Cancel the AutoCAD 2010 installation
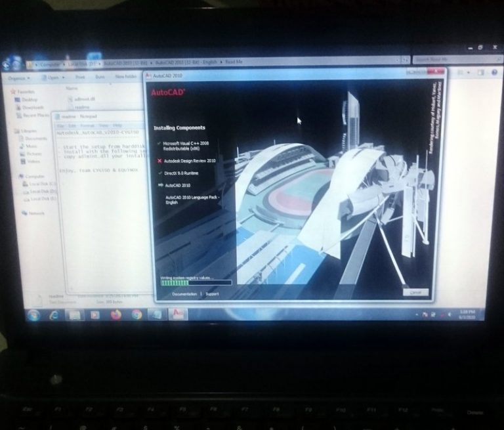Screen dimensions: 504x430 (x=415, y=292)
